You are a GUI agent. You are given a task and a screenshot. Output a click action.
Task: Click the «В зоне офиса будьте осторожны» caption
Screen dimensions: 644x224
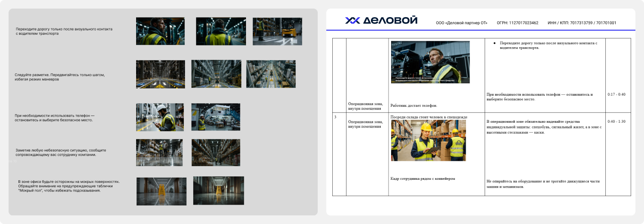click(68, 186)
